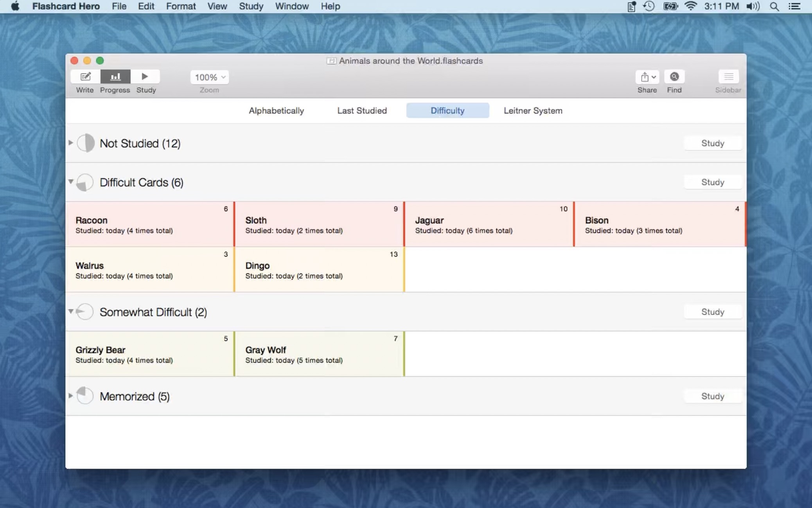Click Study button for Memorized group

click(712, 396)
